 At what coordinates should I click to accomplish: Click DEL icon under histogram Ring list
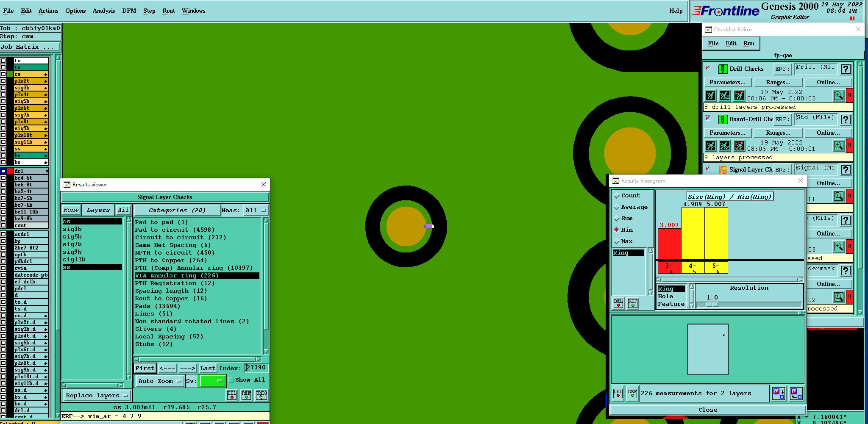[x=618, y=303]
